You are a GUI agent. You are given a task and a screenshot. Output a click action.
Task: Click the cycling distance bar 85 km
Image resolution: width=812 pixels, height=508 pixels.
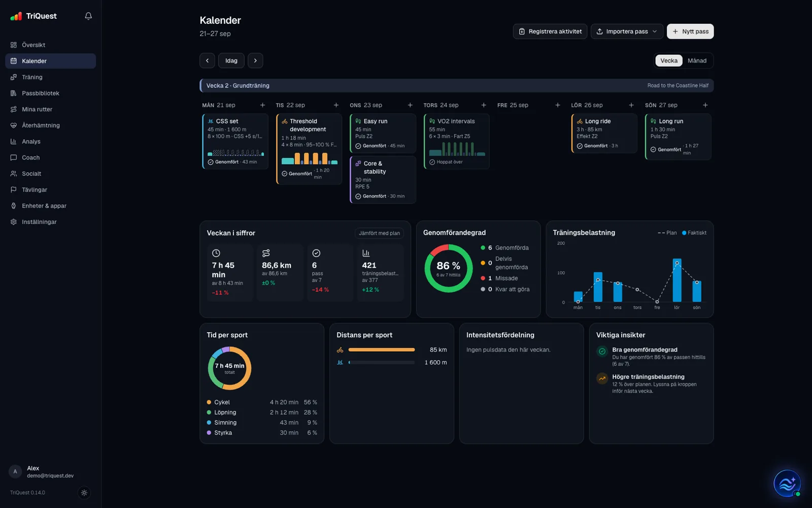point(382,350)
